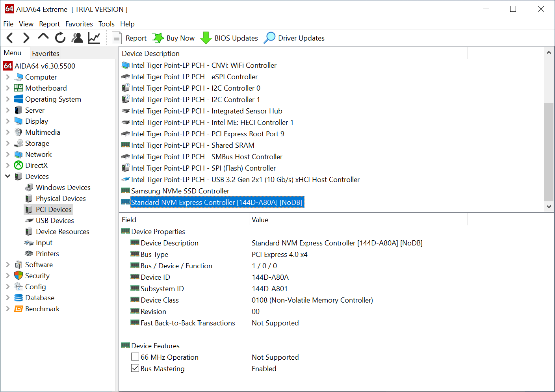
Task: Expand the Network tree node
Action: [x=8, y=154]
